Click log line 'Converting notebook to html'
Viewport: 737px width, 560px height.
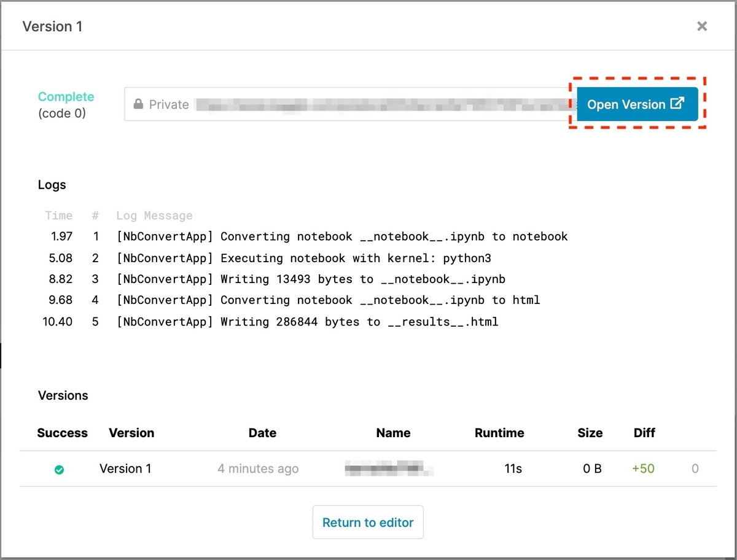pyautogui.click(x=328, y=300)
